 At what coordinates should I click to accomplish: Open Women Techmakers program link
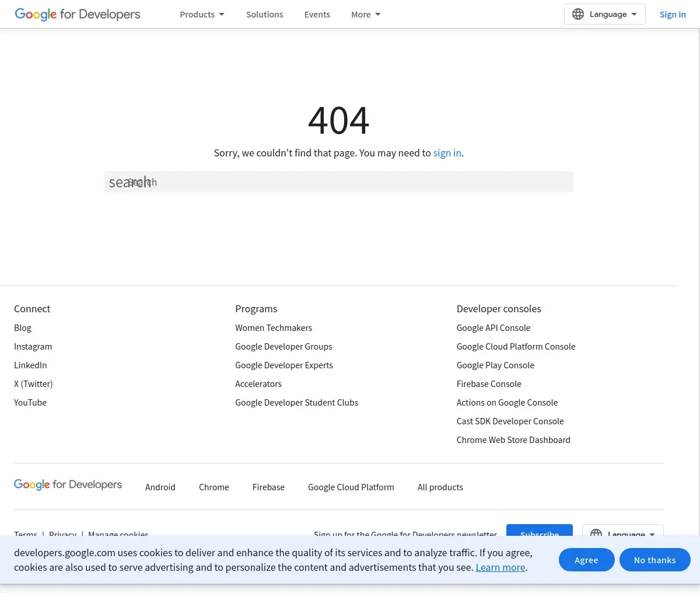274,328
